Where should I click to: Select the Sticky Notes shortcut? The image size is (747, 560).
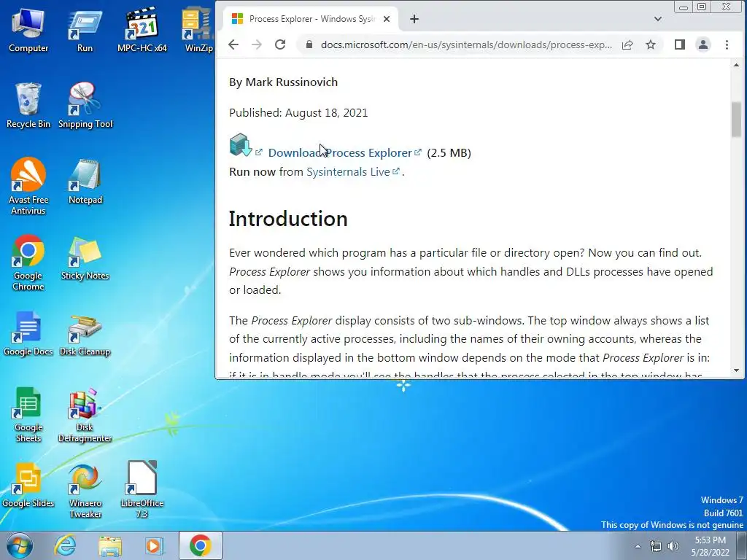click(x=85, y=257)
